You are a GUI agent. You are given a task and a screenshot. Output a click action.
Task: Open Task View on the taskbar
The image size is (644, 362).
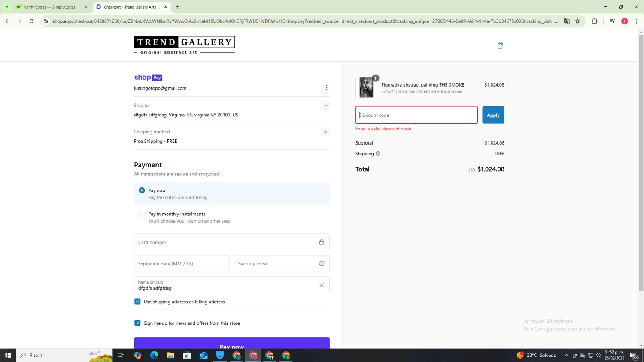[x=121, y=356]
